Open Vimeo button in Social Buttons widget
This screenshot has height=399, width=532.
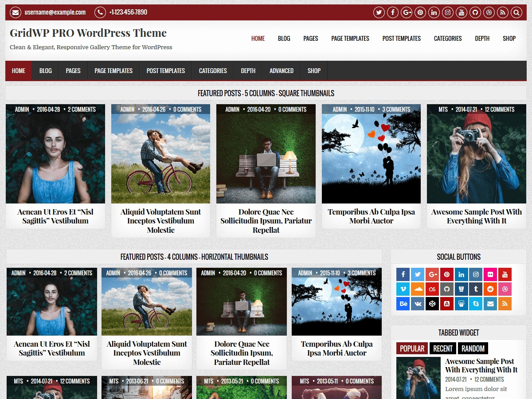coord(403,289)
